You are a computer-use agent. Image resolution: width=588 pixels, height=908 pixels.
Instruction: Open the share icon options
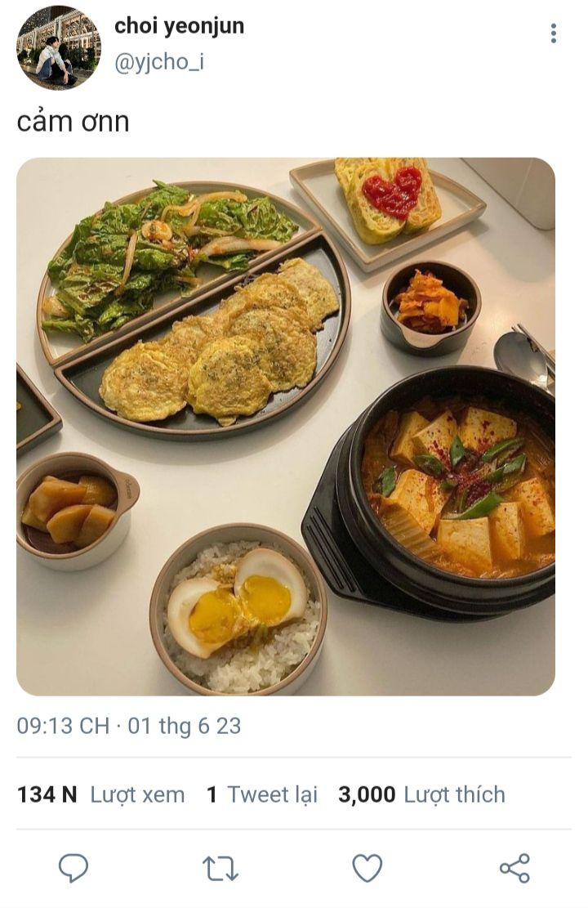tap(514, 867)
